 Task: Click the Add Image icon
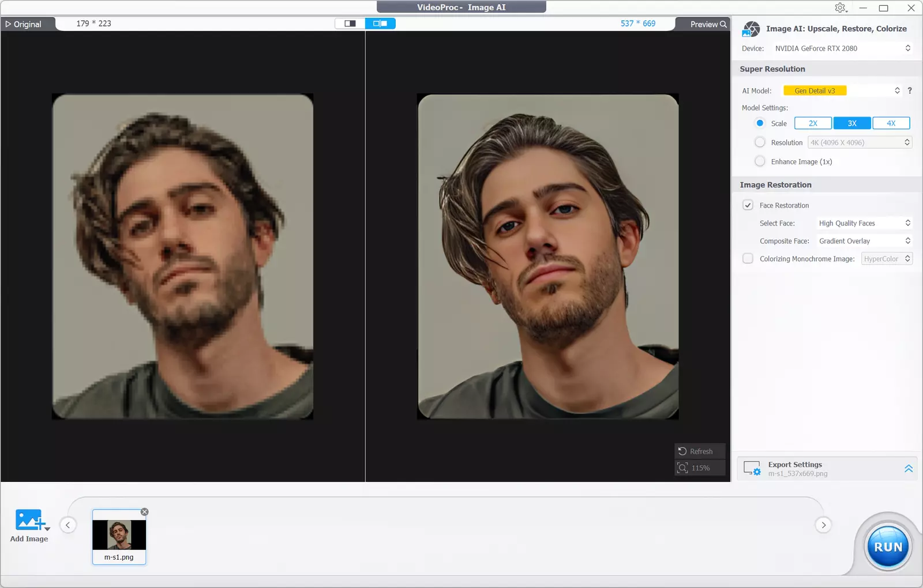(x=30, y=520)
